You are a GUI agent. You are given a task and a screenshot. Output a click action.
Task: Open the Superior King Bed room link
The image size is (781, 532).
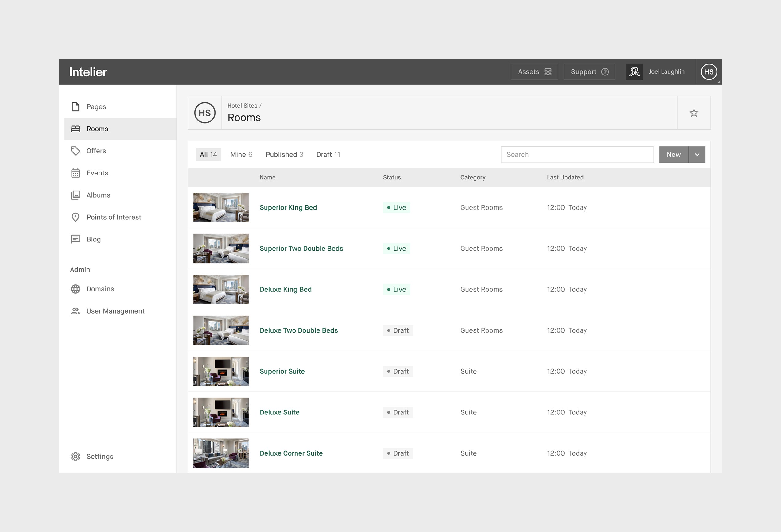288,207
